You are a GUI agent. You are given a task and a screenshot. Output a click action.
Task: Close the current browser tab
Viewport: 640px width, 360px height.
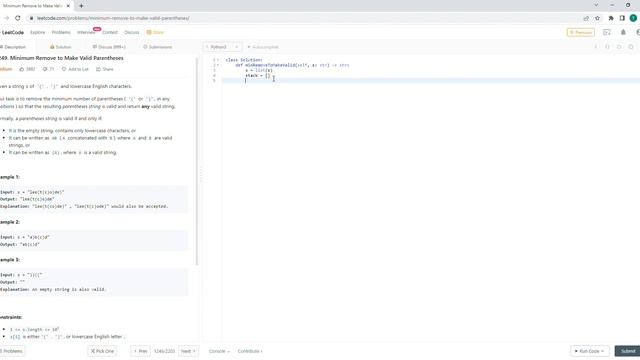pos(68,6)
